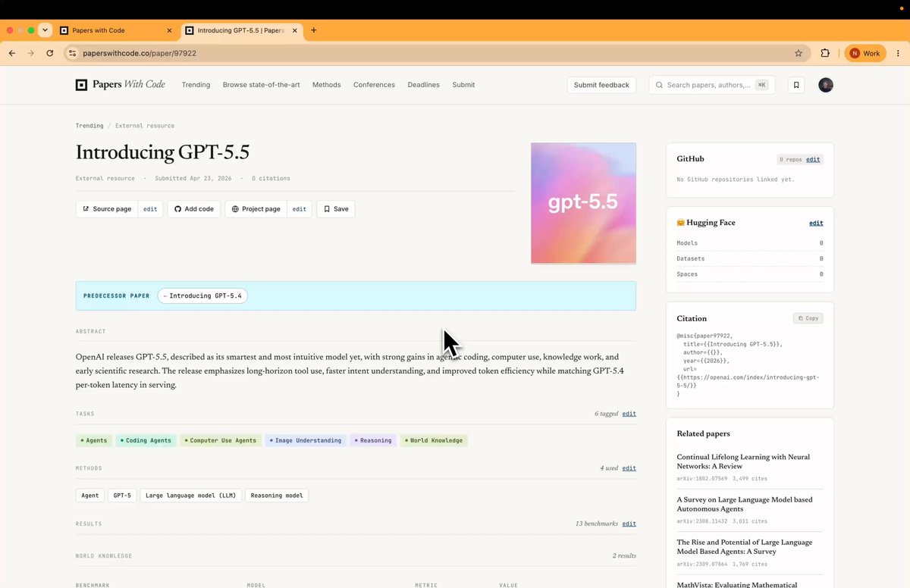Bookmark this page with the star icon
This screenshot has width=910, height=588.
(x=799, y=53)
